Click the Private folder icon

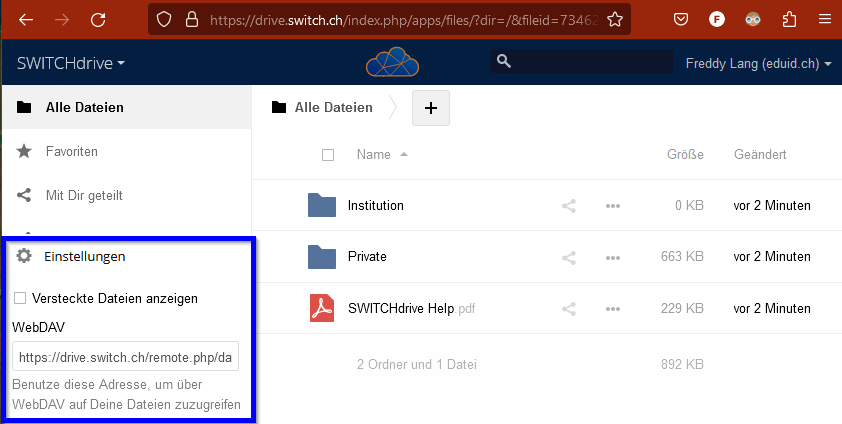(x=322, y=257)
